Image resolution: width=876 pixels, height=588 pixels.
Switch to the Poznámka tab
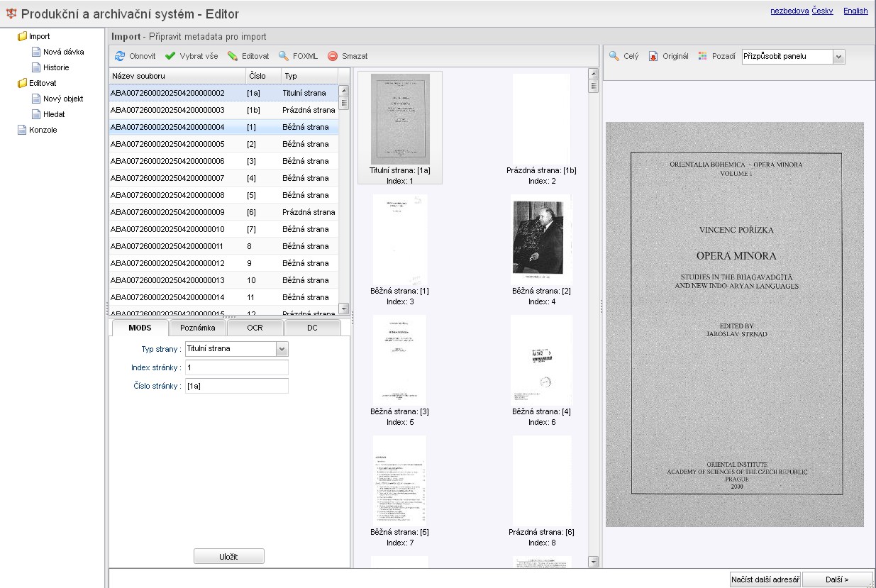[x=198, y=328]
